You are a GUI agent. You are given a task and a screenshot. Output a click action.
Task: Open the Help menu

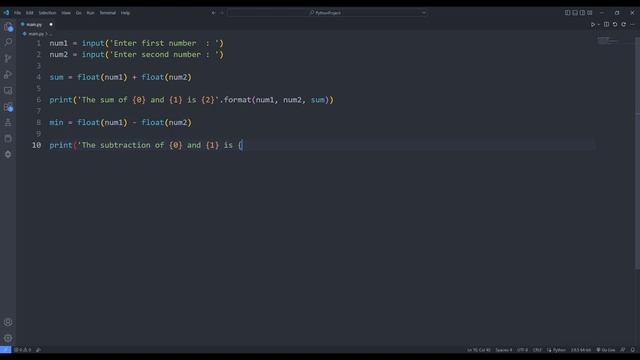click(x=125, y=13)
